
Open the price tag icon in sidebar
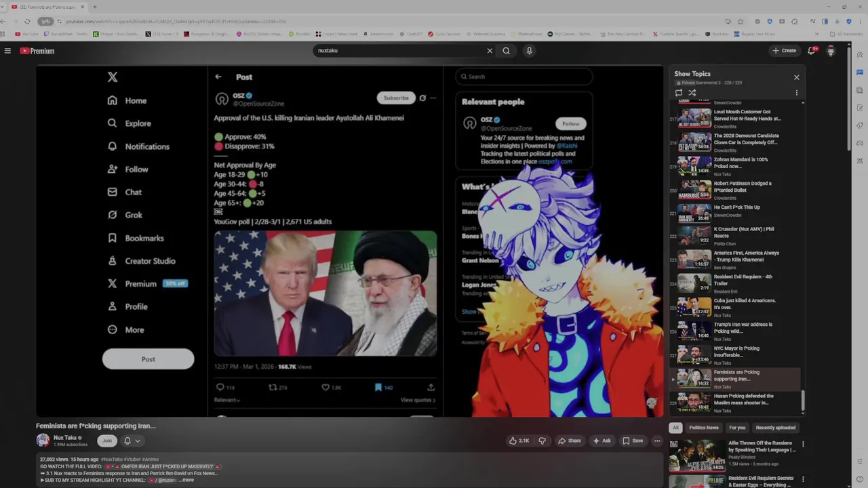click(860, 125)
